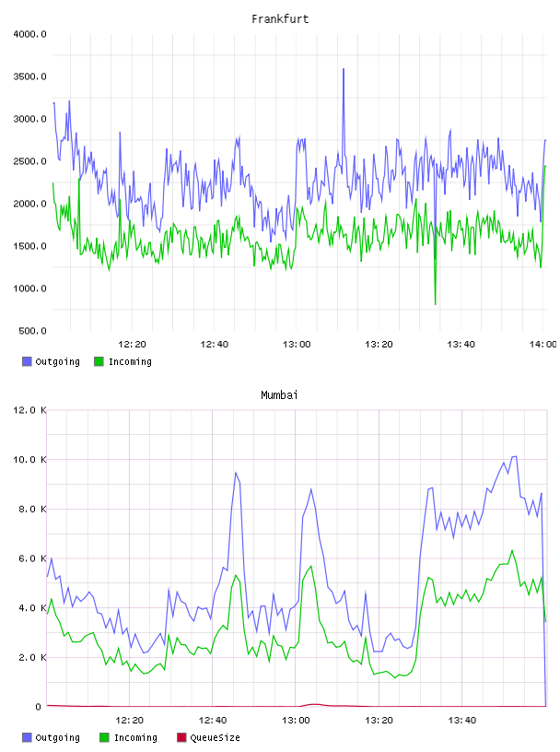560x752 pixels.
Task: Click the 1500.0 y-axis label on Frankfurt chart
Action: 29,246
